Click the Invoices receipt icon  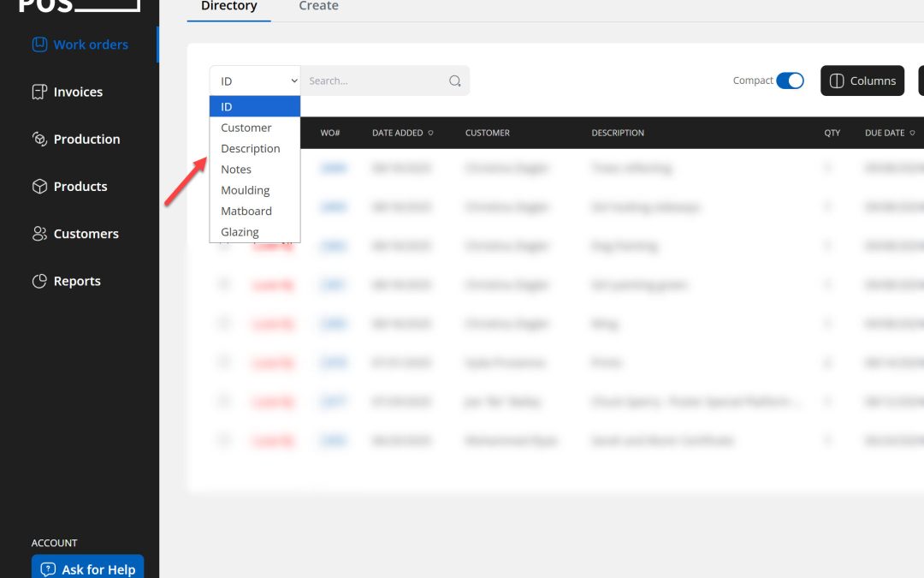tap(39, 92)
